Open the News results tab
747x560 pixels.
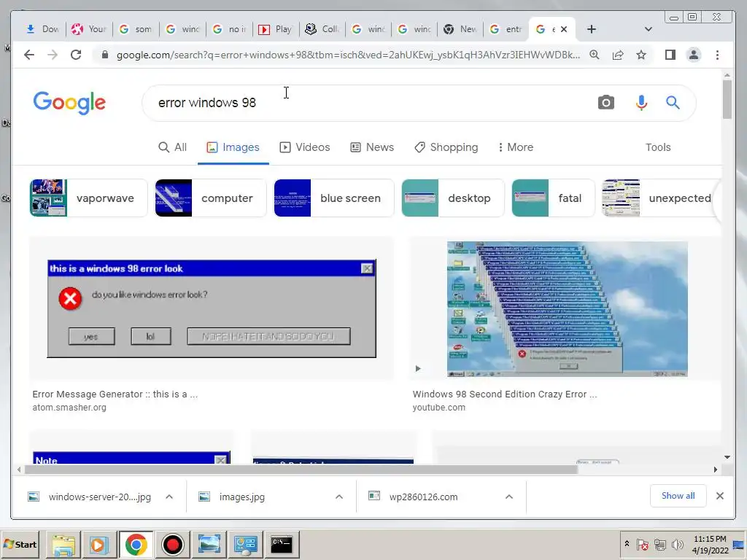372,147
